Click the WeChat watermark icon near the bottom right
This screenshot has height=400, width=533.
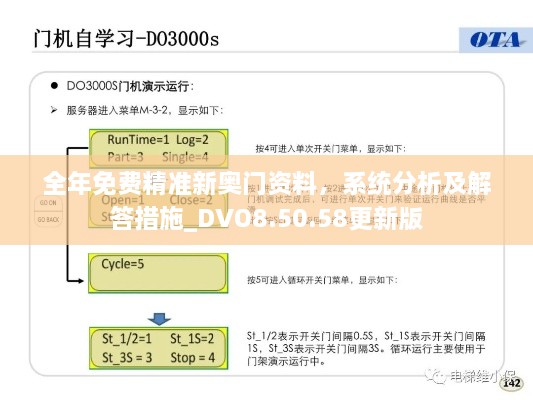coord(435,376)
